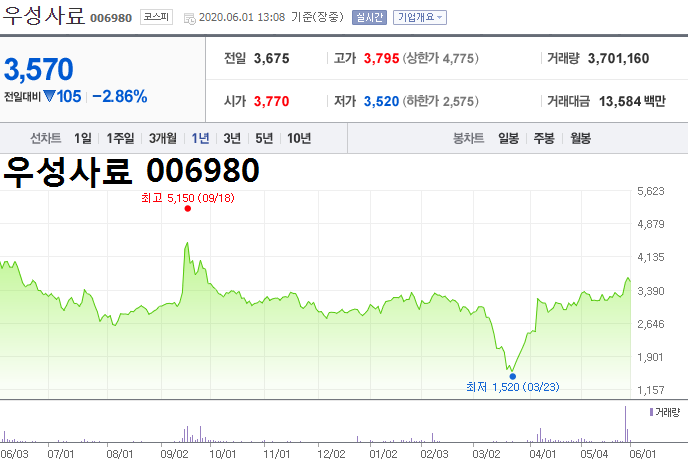The height and width of the screenshot is (475, 688).
Task: Click the 거래대금 value 13,584 백만
Action: pos(632,101)
